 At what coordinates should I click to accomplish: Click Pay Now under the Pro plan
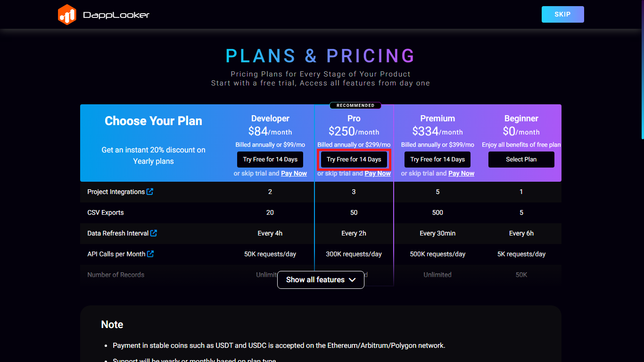[x=378, y=173]
